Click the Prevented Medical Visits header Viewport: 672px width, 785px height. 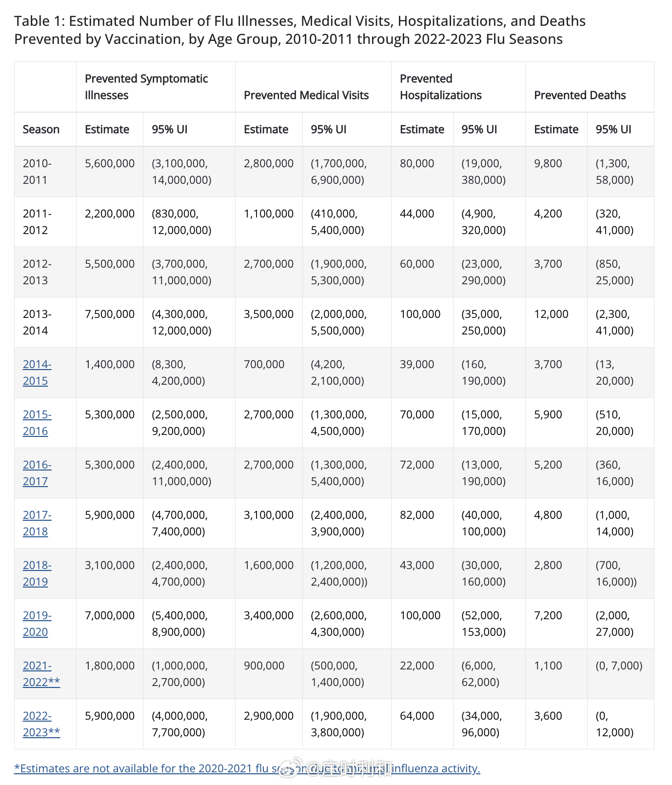click(x=306, y=95)
